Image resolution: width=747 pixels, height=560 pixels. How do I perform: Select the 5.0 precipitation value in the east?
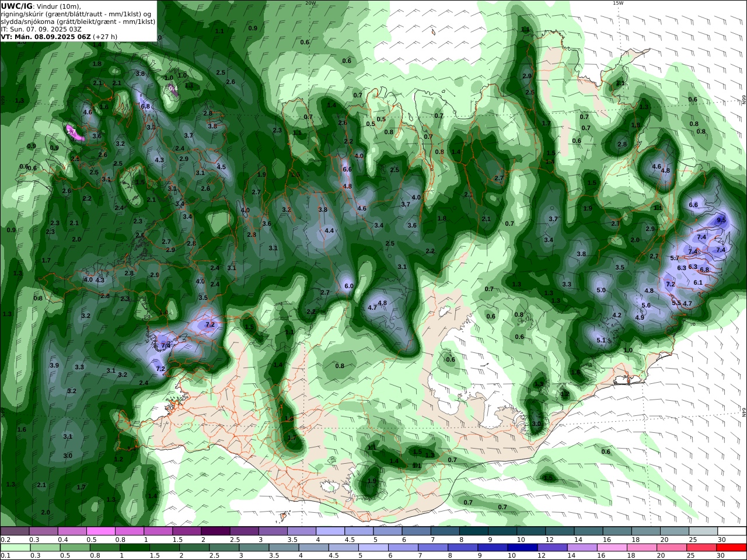pos(601,290)
